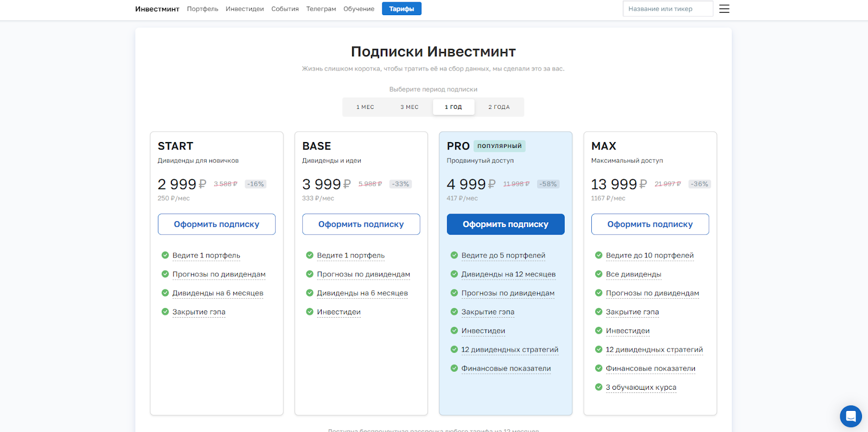Click the -58% discount badge on PRO
The image size is (868, 432).
point(548,184)
